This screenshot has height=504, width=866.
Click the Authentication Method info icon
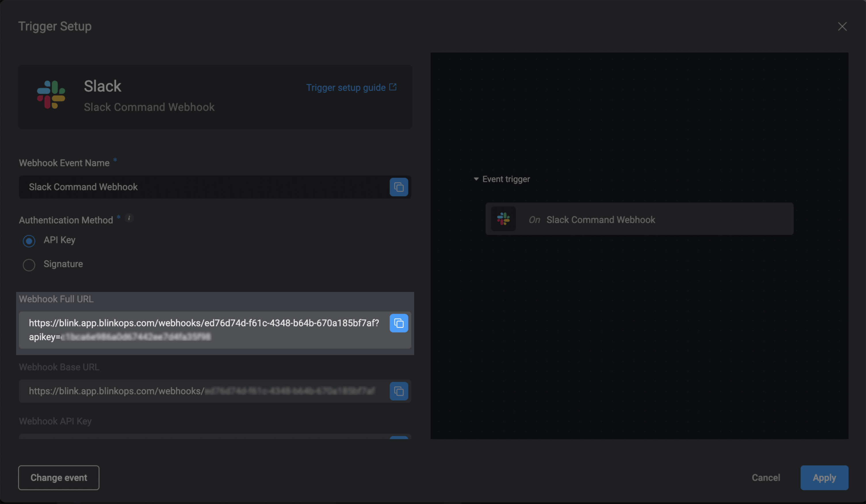pos(129,218)
